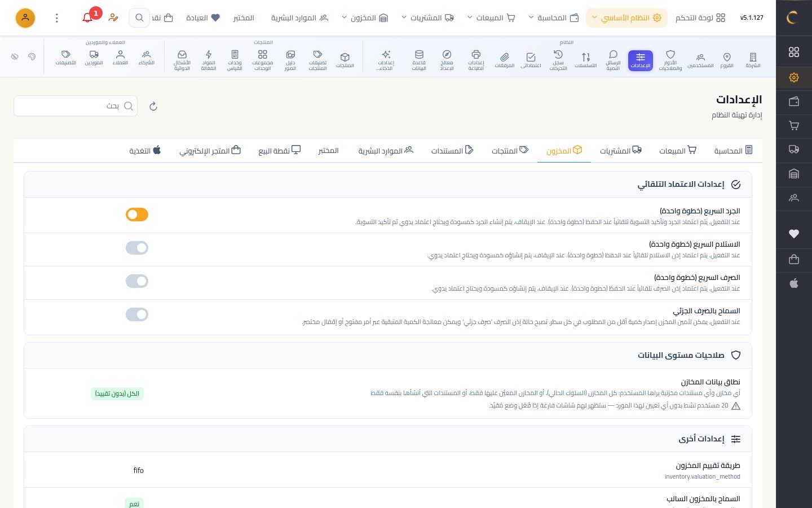This screenshot has height=508, width=812.
Task: Open التسلسلات (Sequences) toolbar icon
Action: [x=586, y=60]
